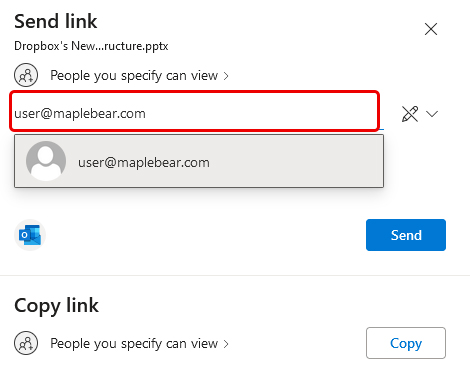Viewport: 470px width, 382px height.
Task: Click the people icon under Send link
Action: tap(26, 75)
